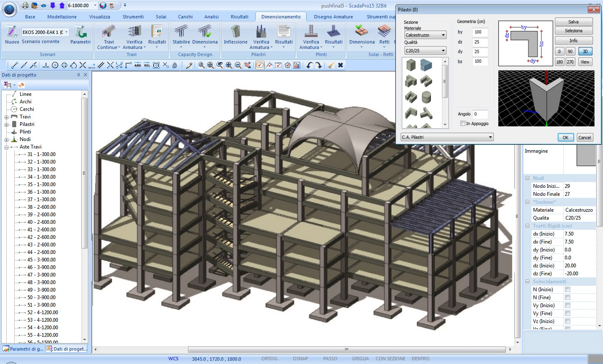This screenshot has height=364, width=603.
Task: Select the cylinder section shape icon
Action: (x=426, y=97)
